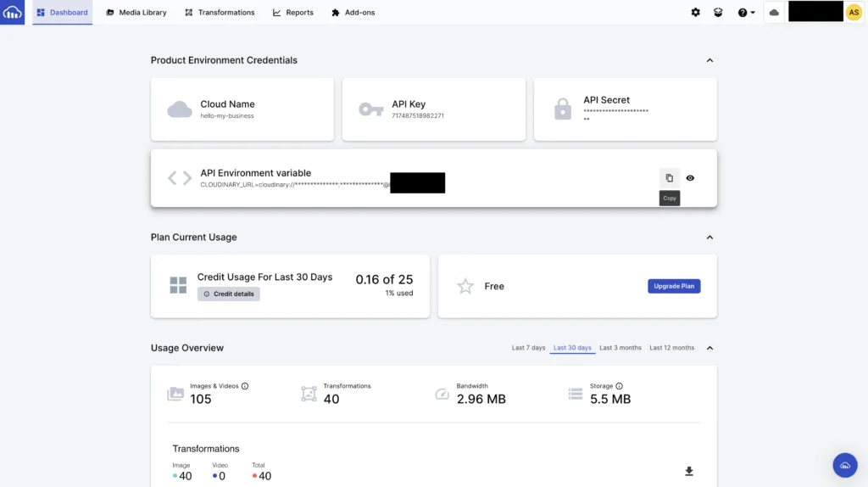Click the info icon next to Storage
This screenshot has width=868, height=487.
click(619, 386)
